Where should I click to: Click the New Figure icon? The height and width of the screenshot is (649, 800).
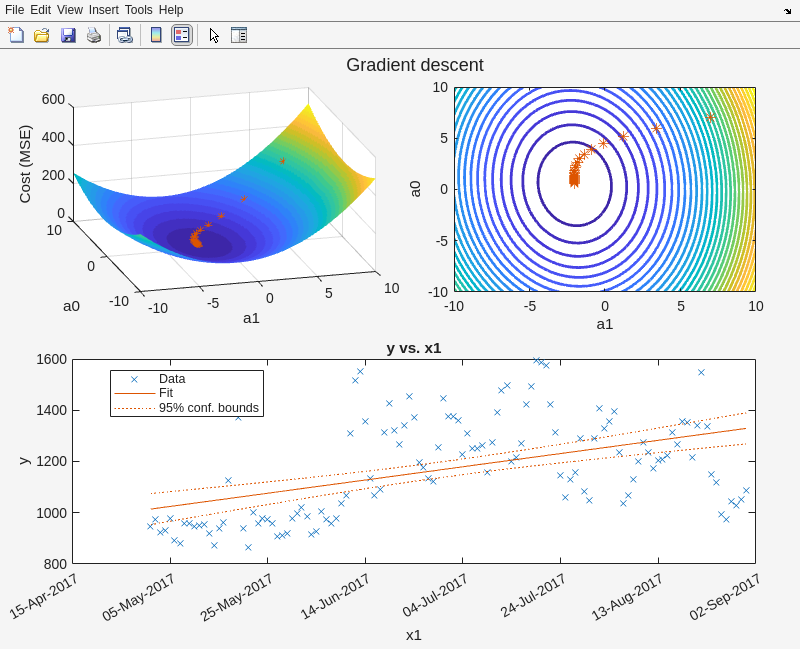16,35
